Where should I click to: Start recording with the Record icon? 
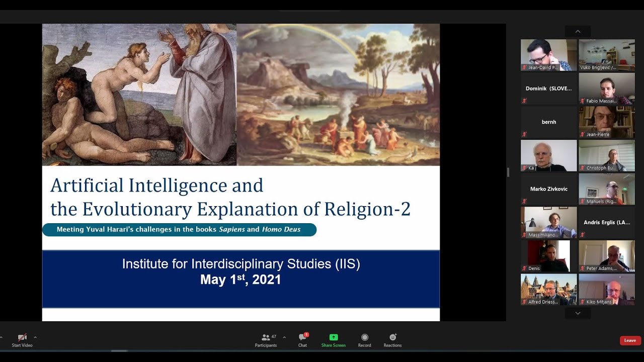click(365, 337)
